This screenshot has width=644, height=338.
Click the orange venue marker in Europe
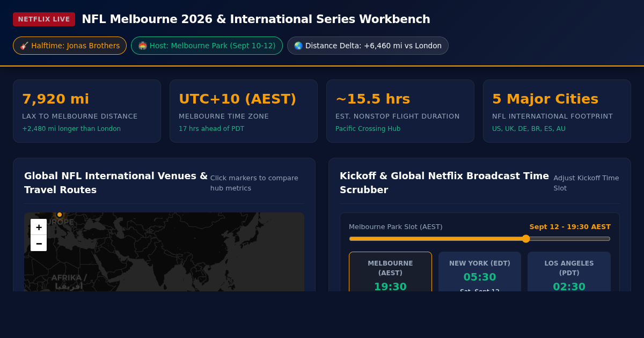tap(60, 215)
